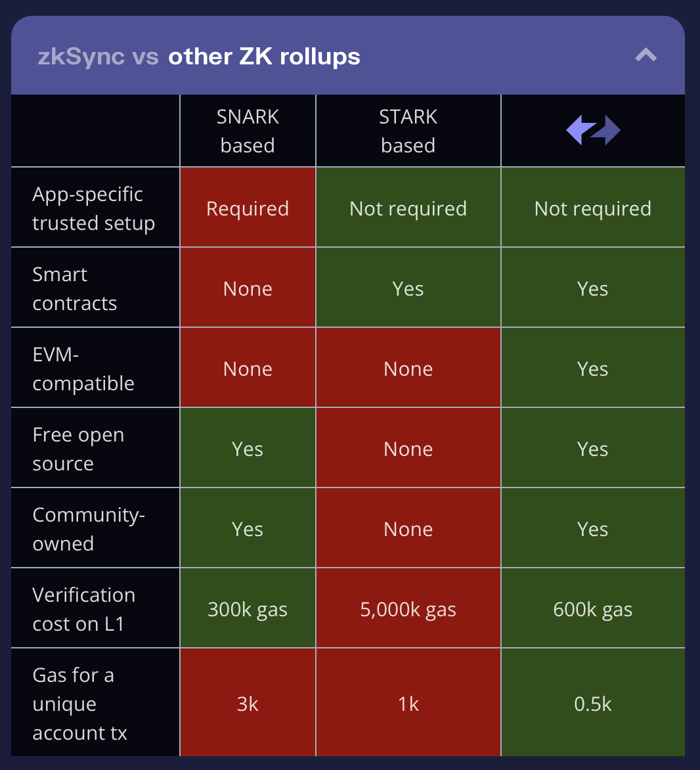Click the red "3k" gas cell
This screenshot has height=770, width=700.
point(248,704)
